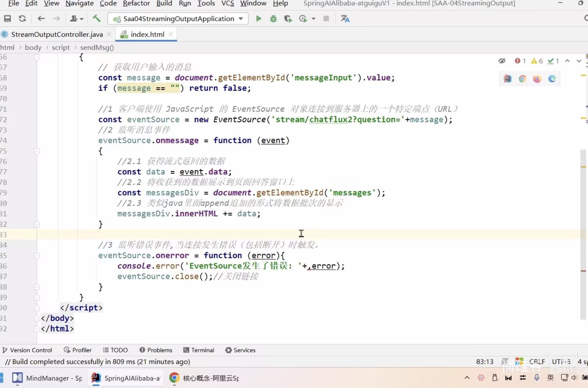
Task: Jump to next highlighted error arrow
Action: [x=579, y=61]
